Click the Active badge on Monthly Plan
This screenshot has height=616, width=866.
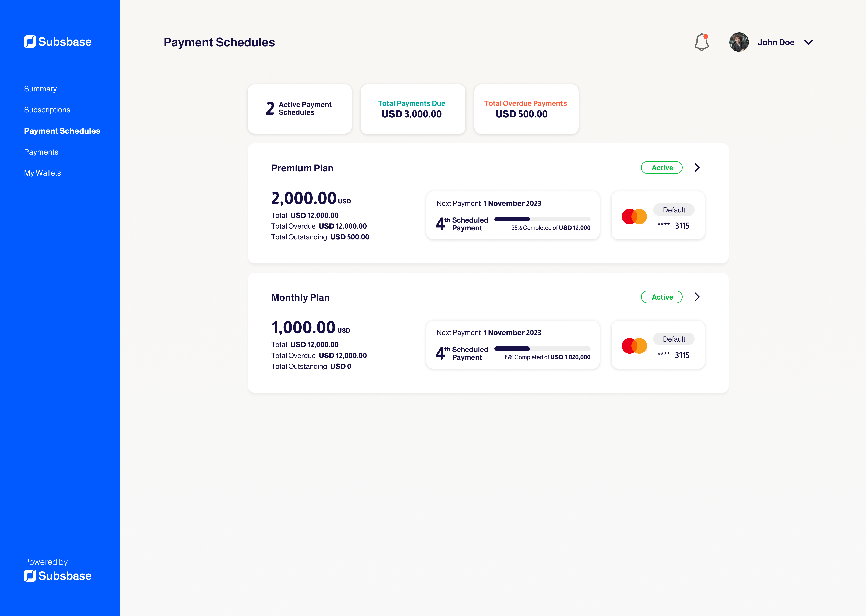coord(662,297)
